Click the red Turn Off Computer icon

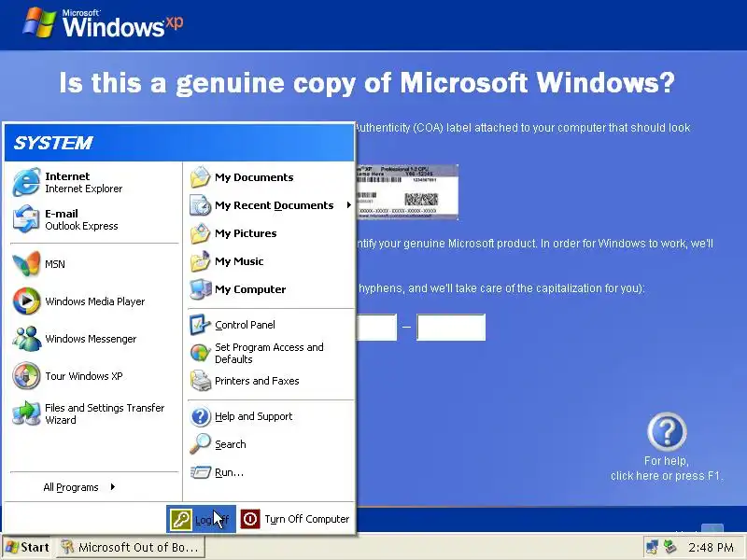coord(250,519)
